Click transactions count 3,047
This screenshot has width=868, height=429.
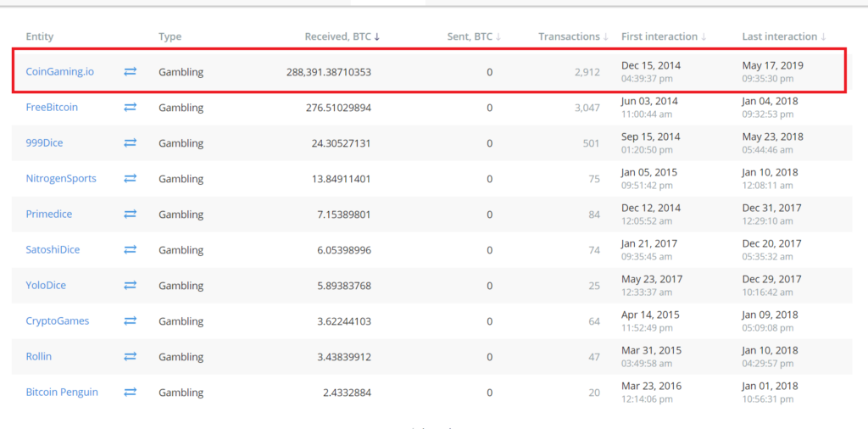(587, 108)
